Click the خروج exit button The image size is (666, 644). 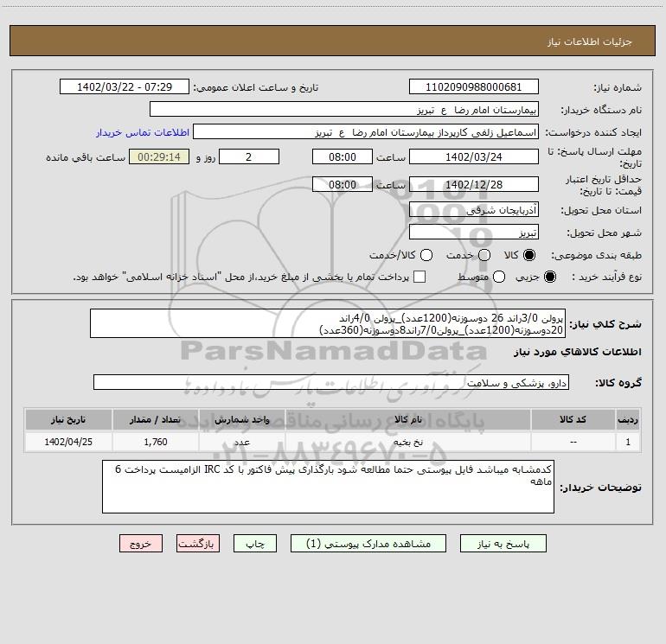[x=141, y=544]
